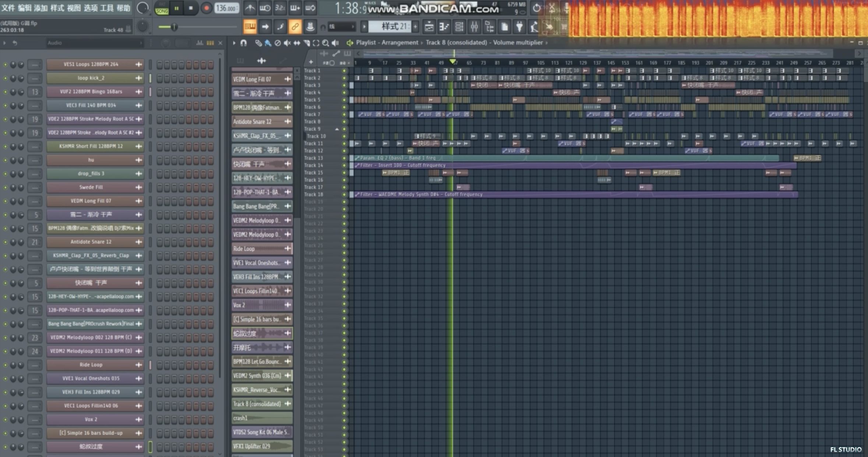The image size is (868, 457).
Task: Open the global snap 线 dropdown
Action: click(342, 26)
